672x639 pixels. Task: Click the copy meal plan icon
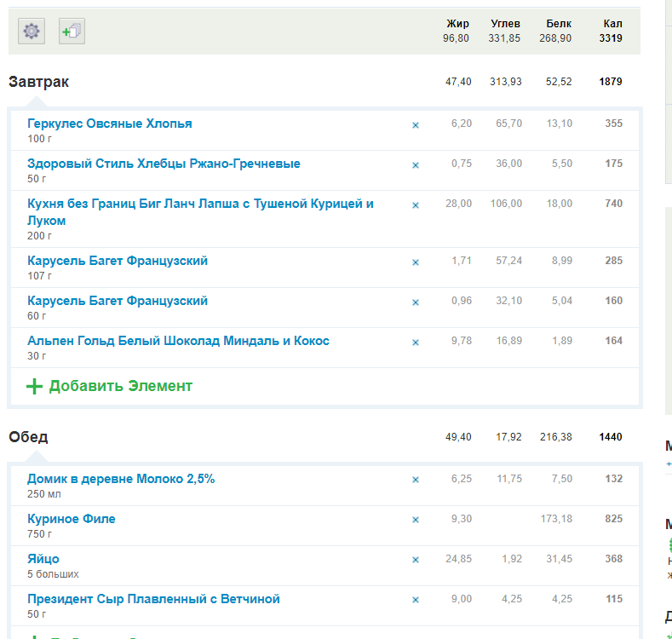pyautogui.click(x=72, y=32)
